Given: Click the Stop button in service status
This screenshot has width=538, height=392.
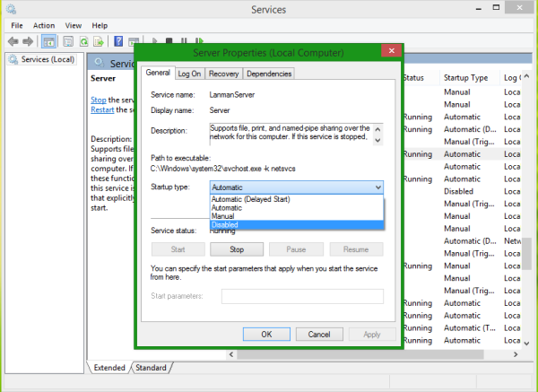Looking at the screenshot, I should (237, 249).
